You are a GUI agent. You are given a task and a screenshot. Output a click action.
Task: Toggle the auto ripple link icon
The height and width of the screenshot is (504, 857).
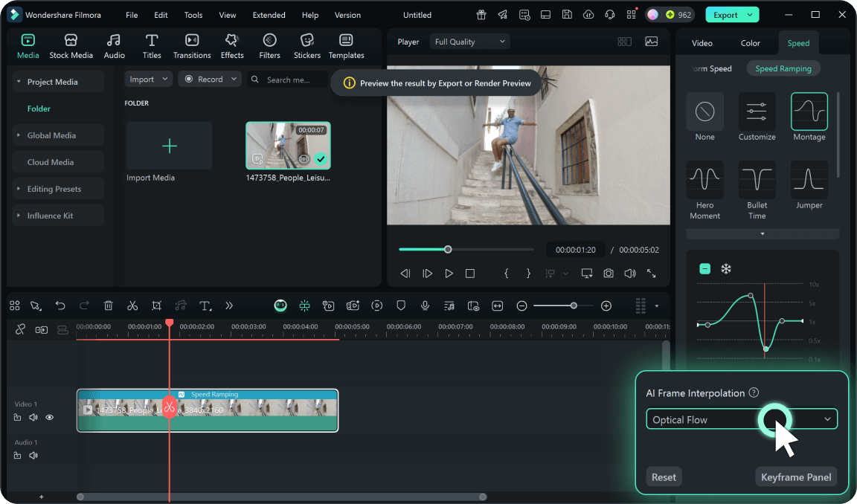pos(42,330)
